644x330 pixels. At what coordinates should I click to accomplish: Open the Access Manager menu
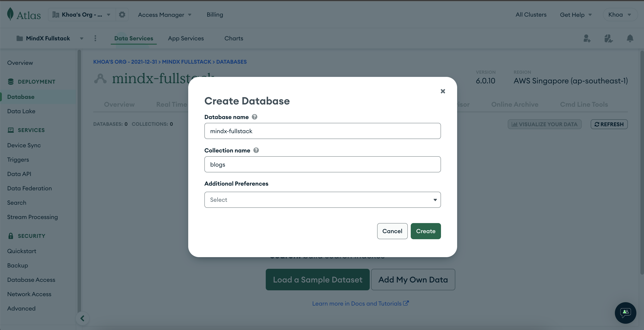[x=164, y=15]
